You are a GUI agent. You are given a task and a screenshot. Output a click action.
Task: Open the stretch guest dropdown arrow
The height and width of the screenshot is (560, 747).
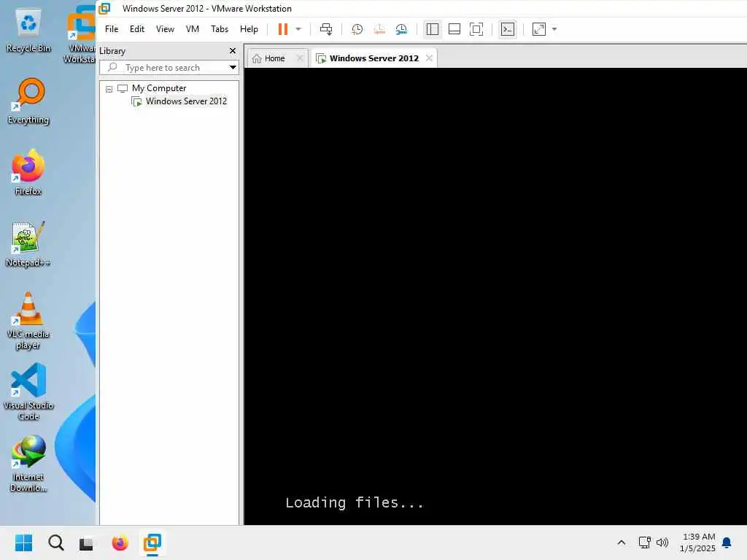click(554, 29)
